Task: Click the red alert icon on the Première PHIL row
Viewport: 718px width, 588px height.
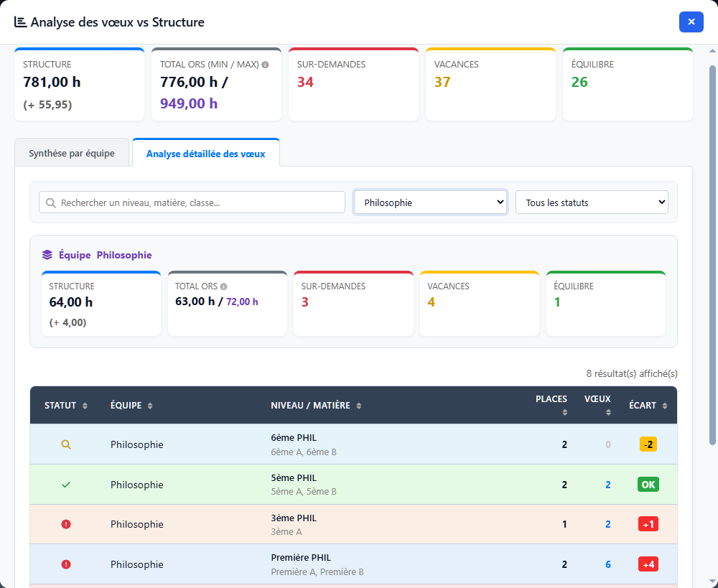Action: [66, 564]
